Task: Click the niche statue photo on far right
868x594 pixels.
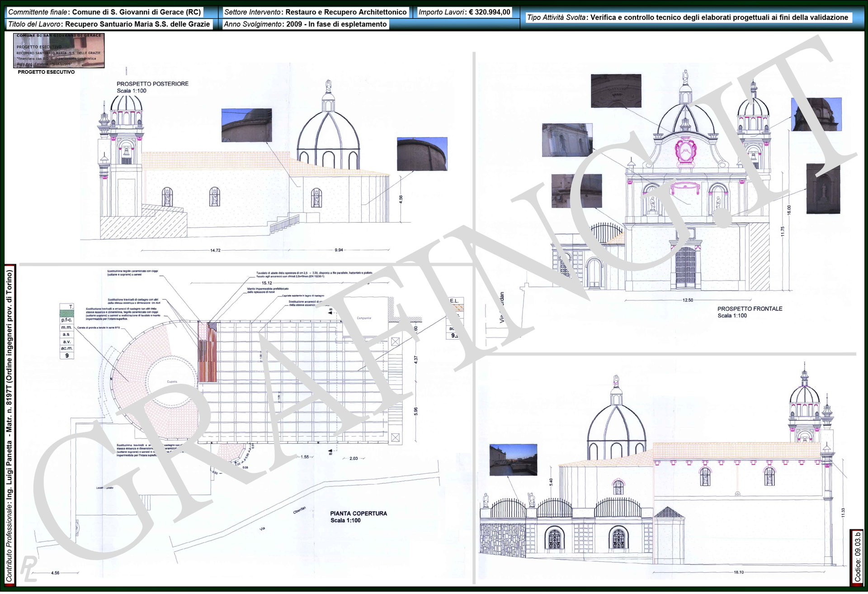Action: 823,189
